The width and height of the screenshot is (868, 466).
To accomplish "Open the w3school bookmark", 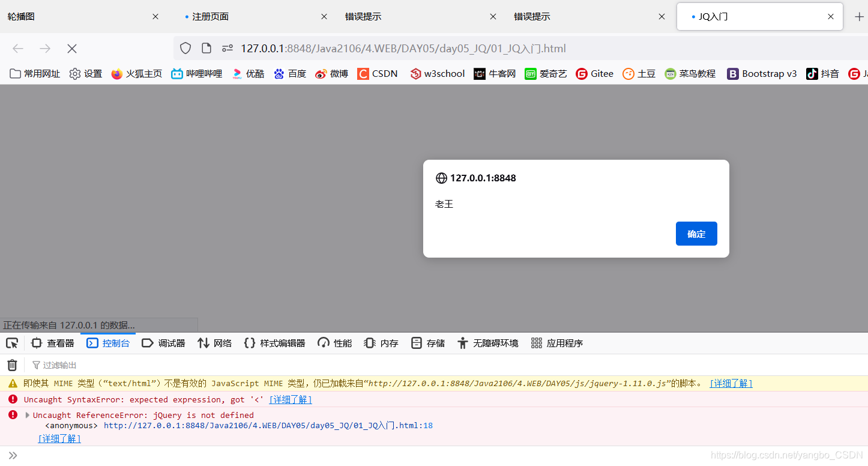I will [x=438, y=74].
